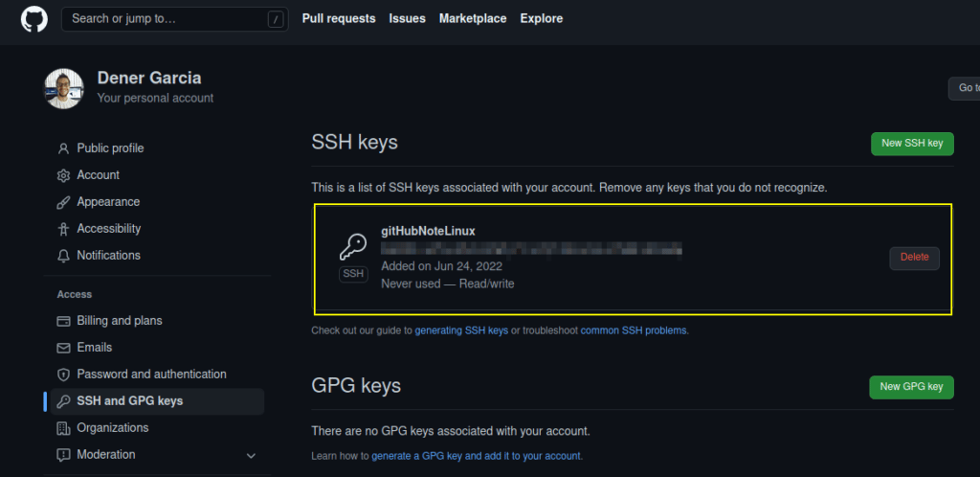Click the Never used — Read/write text
This screenshot has width=980, height=477.
coord(448,284)
